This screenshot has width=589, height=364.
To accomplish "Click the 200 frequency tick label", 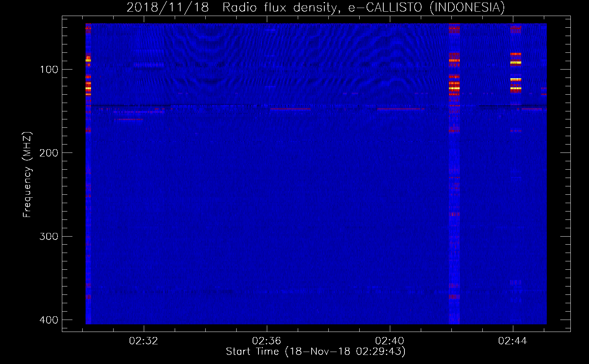I will tap(49, 153).
